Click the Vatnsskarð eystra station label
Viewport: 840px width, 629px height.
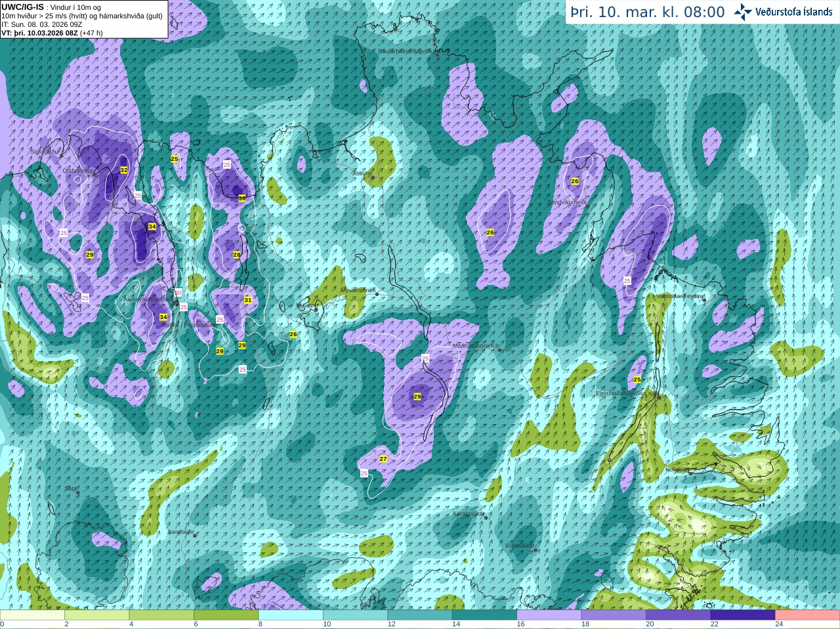(x=680, y=296)
